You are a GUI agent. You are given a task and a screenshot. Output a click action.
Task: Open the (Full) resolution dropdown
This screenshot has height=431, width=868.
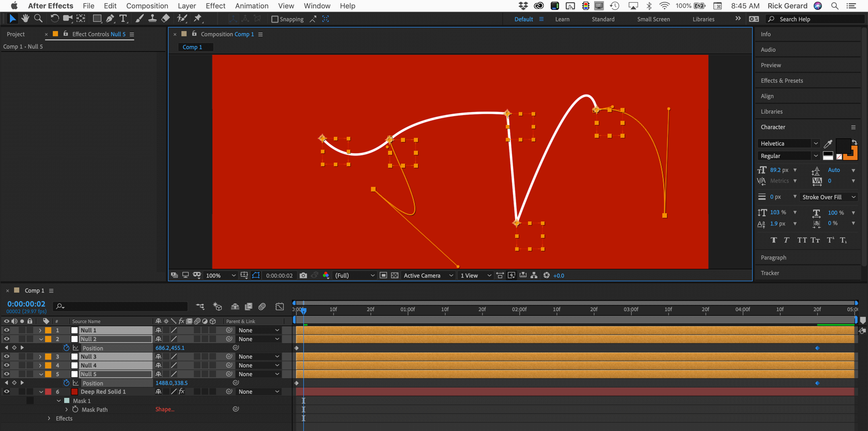(x=354, y=276)
